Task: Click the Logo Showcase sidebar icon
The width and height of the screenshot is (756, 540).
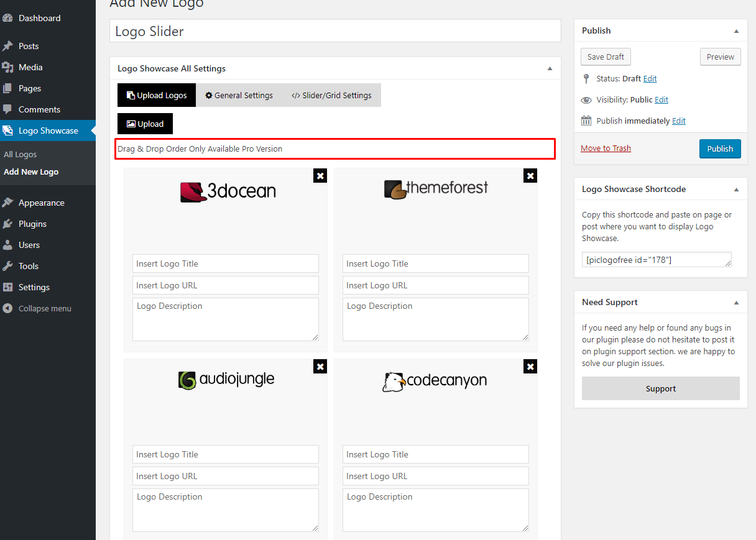Action: [7, 130]
